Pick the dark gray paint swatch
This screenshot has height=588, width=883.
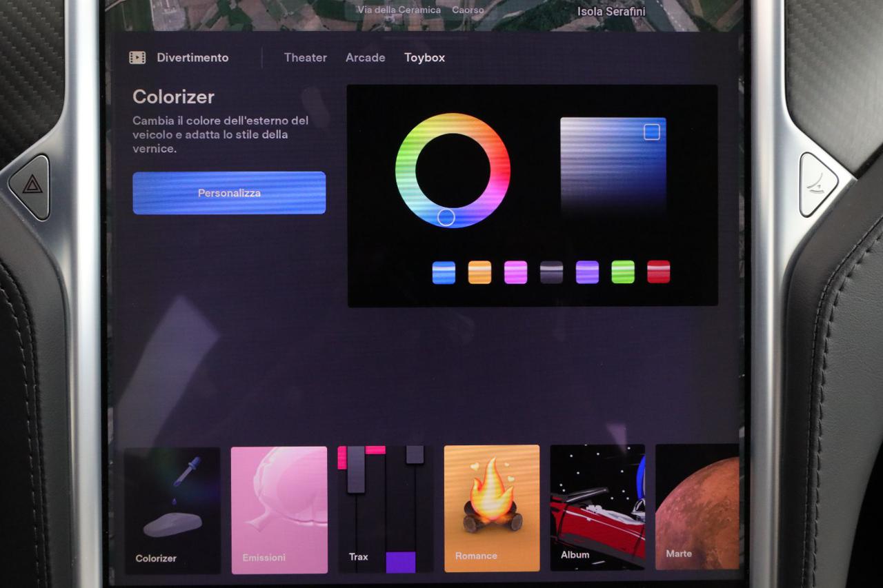click(551, 272)
